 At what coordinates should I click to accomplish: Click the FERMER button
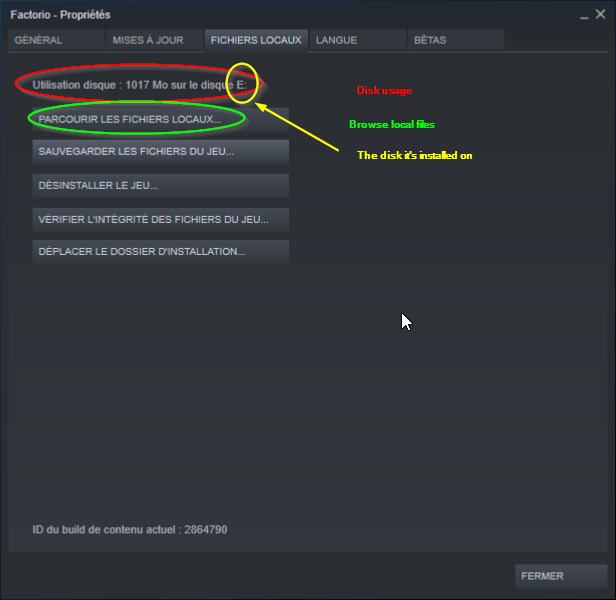561,576
